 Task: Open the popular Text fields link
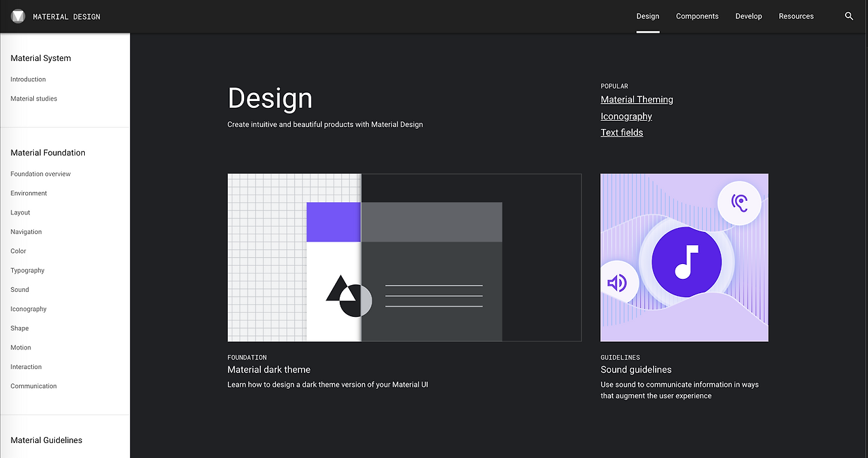(x=622, y=132)
